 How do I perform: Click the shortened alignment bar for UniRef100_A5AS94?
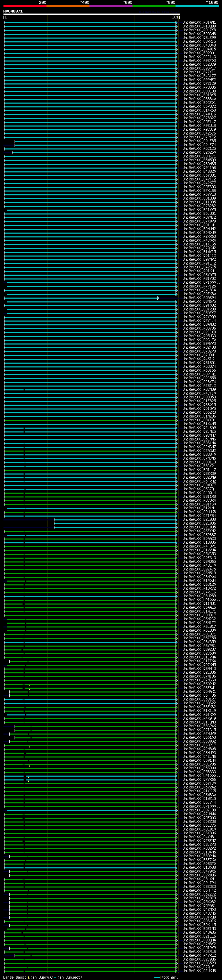[x=81, y=298]
